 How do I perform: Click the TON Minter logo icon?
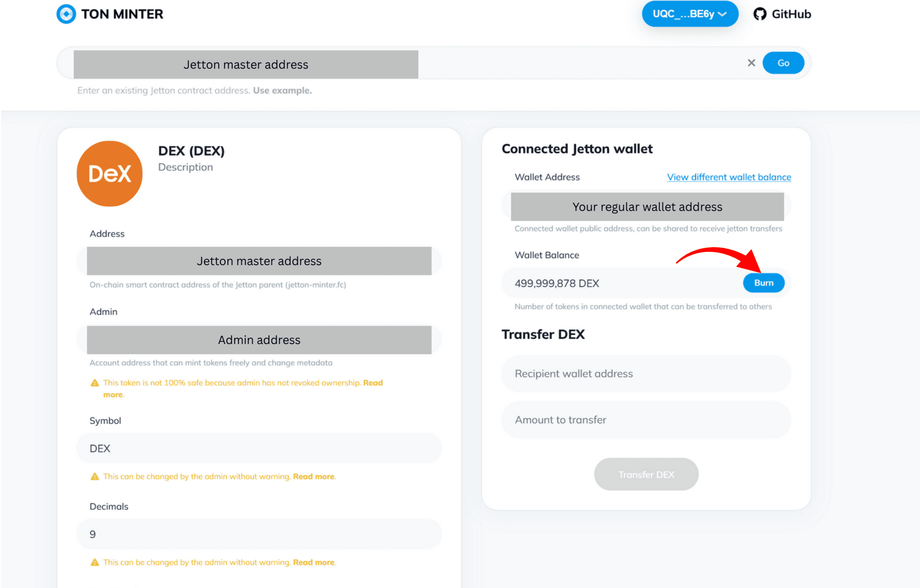tap(66, 14)
